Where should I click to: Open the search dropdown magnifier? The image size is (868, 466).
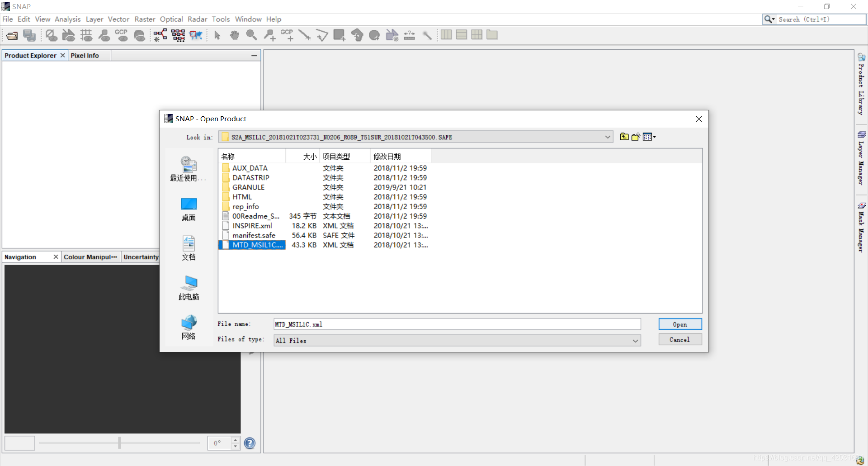click(x=769, y=19)
